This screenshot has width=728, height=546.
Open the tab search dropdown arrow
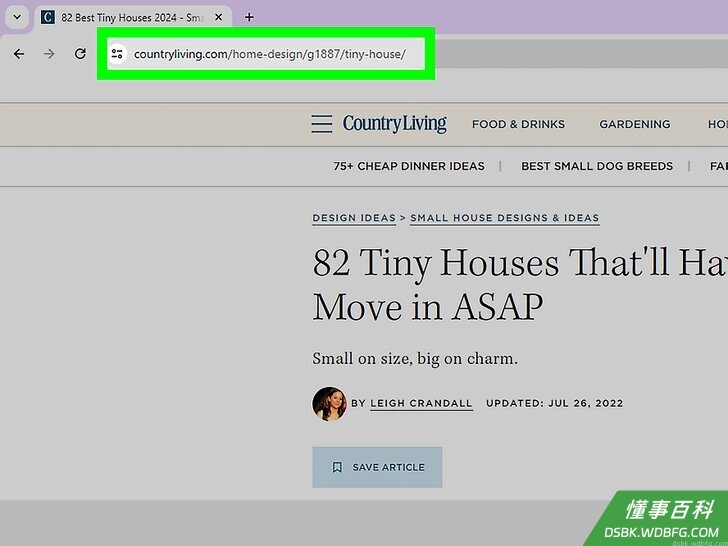17,17
